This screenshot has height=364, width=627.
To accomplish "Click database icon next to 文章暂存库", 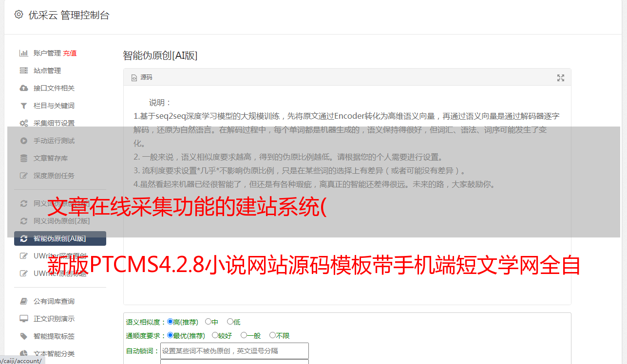I will click(23, 158).
